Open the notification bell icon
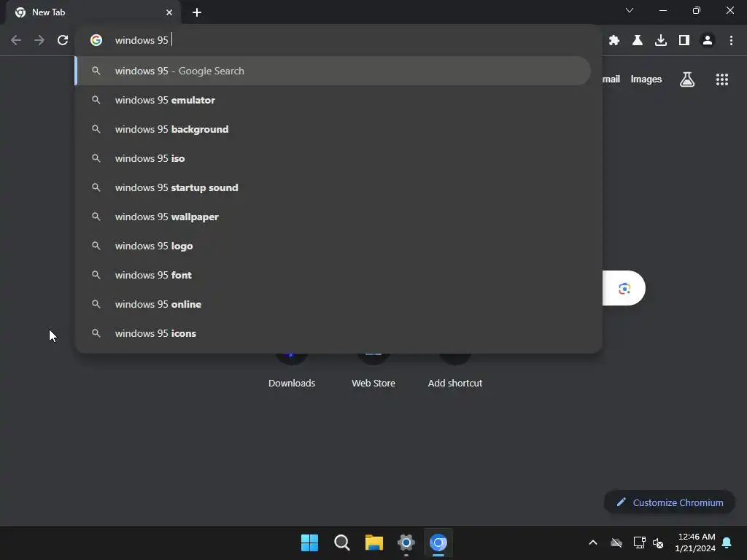Screen dimensions: 747x560 click(727, 542)
